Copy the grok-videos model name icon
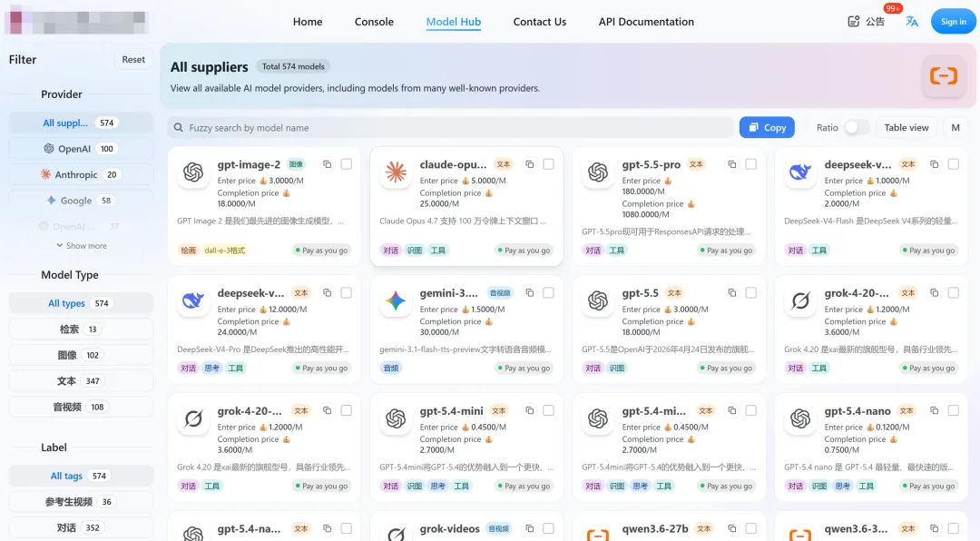This screenshot has width=980, height=541. [x=529, y=528]
